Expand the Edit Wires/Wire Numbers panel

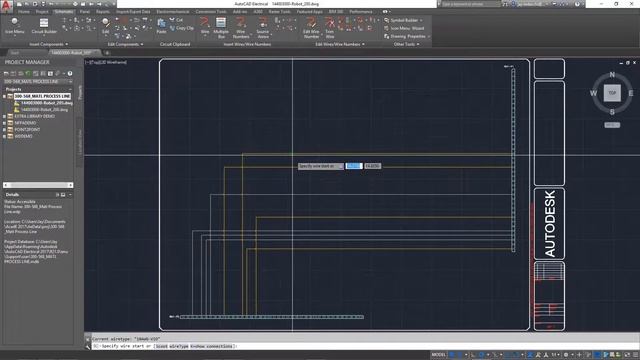tap(340, 44)
